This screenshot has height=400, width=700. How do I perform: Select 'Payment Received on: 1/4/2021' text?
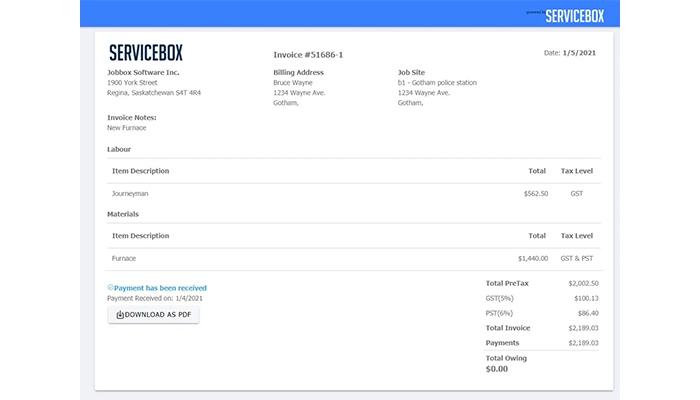[x=154, y=298]
